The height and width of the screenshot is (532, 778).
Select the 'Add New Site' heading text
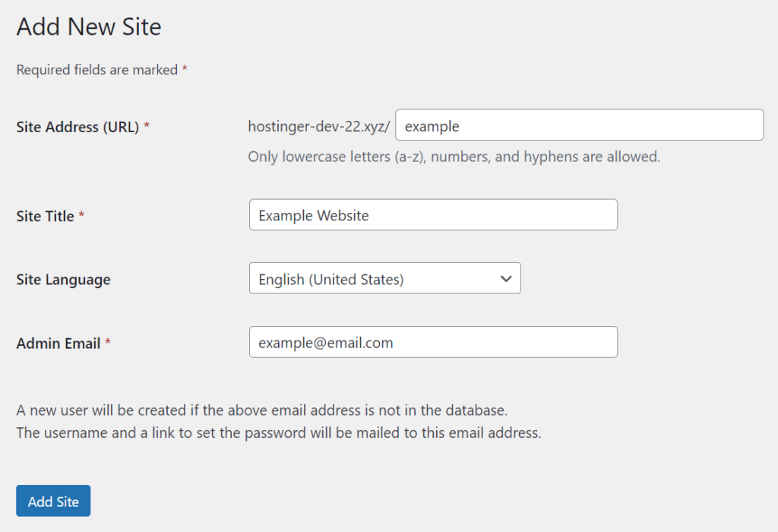[89, 27]
